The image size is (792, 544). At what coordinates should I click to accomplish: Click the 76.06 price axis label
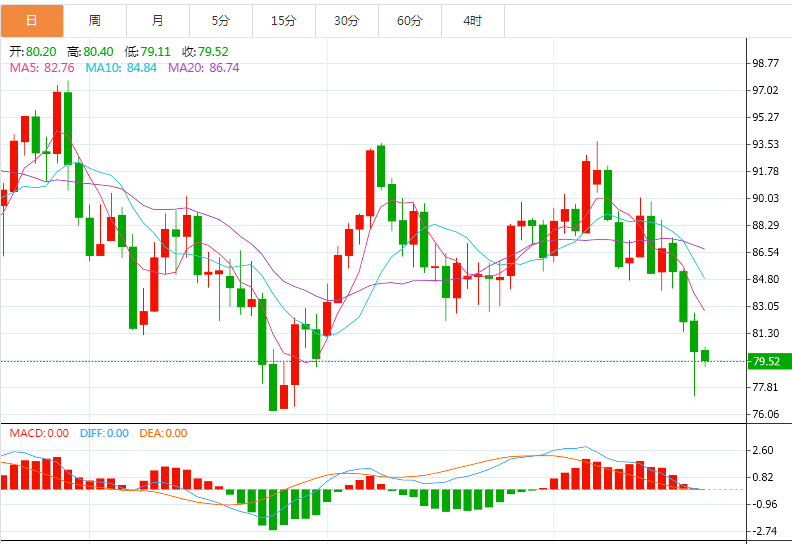766,414
